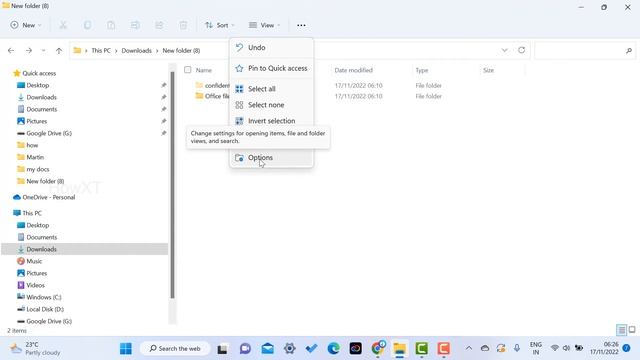Switch to Details view icon

click(621, 330)
